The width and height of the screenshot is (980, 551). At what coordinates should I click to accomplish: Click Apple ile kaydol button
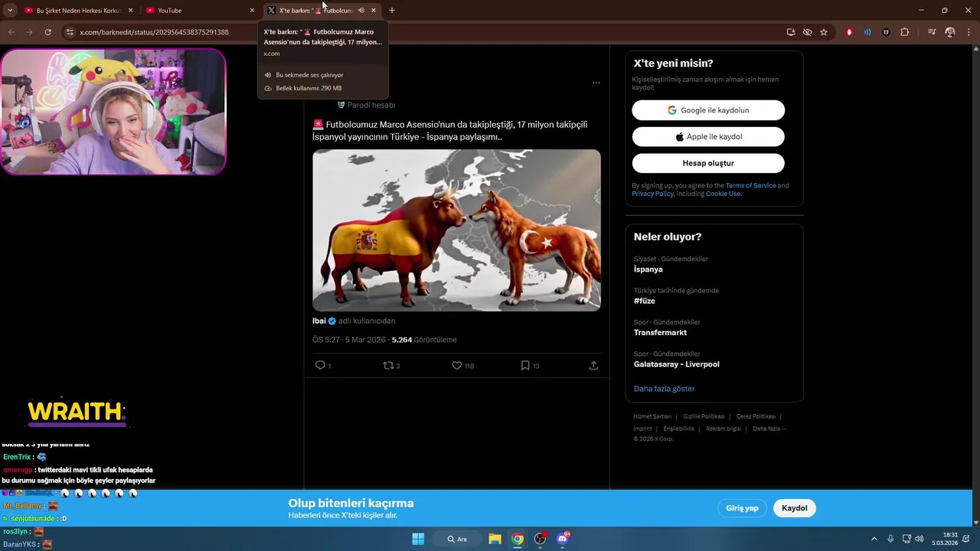pos(708,137)
